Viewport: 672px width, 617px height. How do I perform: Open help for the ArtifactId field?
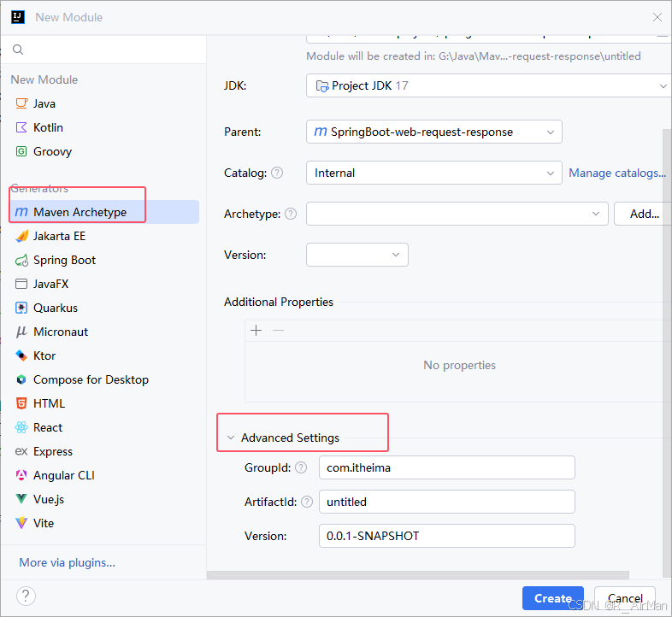pos(307,502)
